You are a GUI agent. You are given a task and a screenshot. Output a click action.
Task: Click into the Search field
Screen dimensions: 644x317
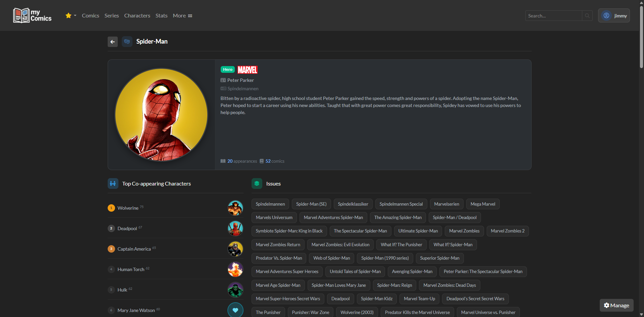tap(553, 15)
